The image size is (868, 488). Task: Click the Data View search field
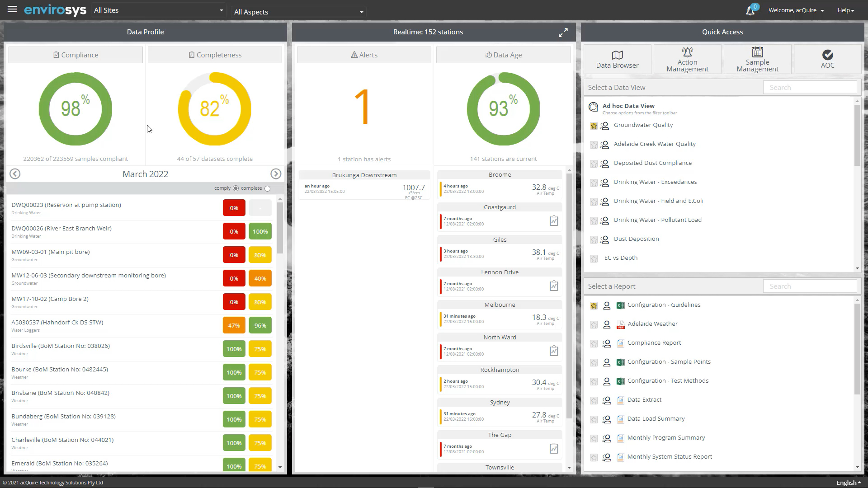(x=809, y=88)
